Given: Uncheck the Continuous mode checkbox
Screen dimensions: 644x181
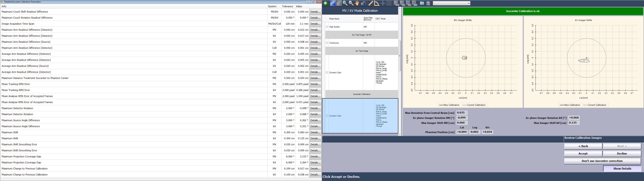Looking at the screenshot, I should pos(327,43).
